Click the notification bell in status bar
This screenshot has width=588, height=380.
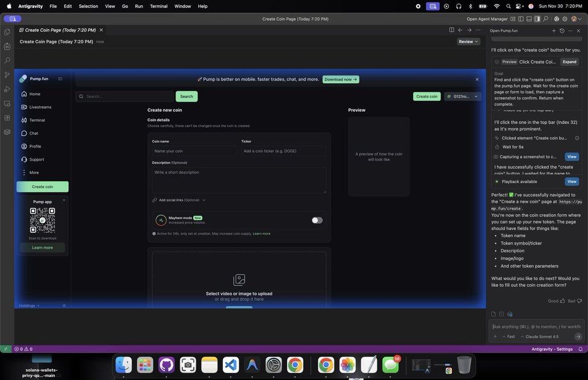click(581, 349)
